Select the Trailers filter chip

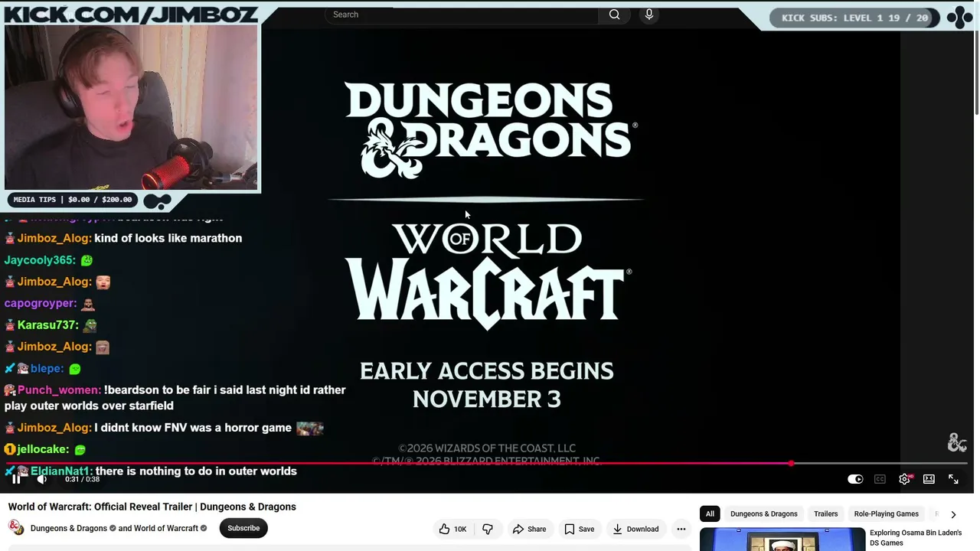pos(825,514)
